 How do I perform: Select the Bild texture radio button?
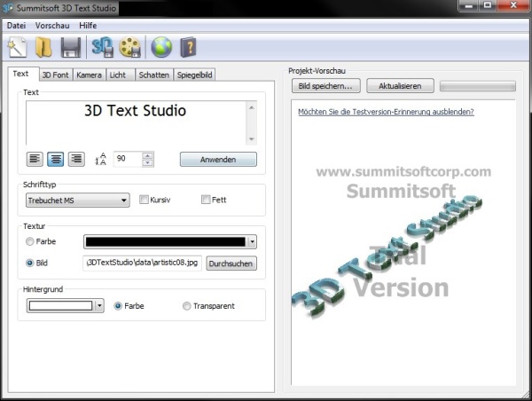30,263
